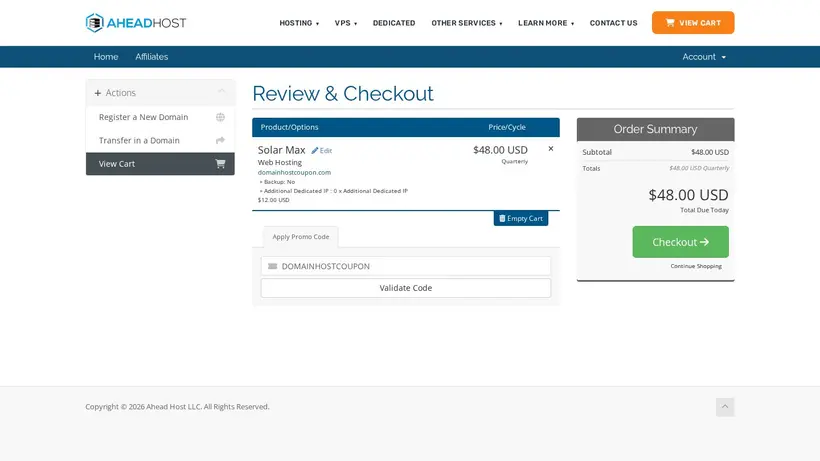Click the Total Due Today label
The height and width of the screenshot is (461, 820).
tap(704, 210)
